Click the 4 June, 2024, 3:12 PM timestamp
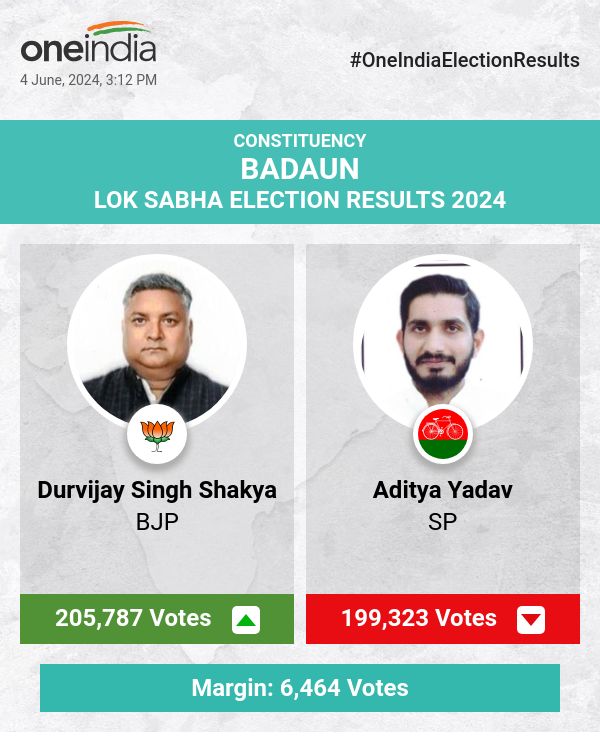Screen dimensions: 600x750 tap(88, 80)
